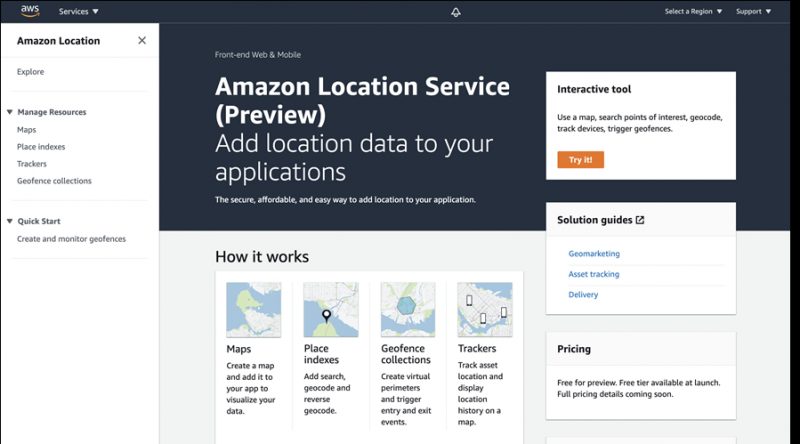Open the Select a Region dropdown
The height and width of the screenshot is (444, 800).
(x=693, y=11)
